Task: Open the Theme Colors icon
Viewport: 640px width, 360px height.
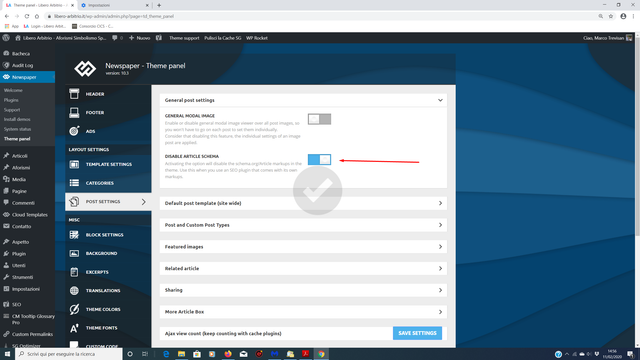Action: pos(74,309)
